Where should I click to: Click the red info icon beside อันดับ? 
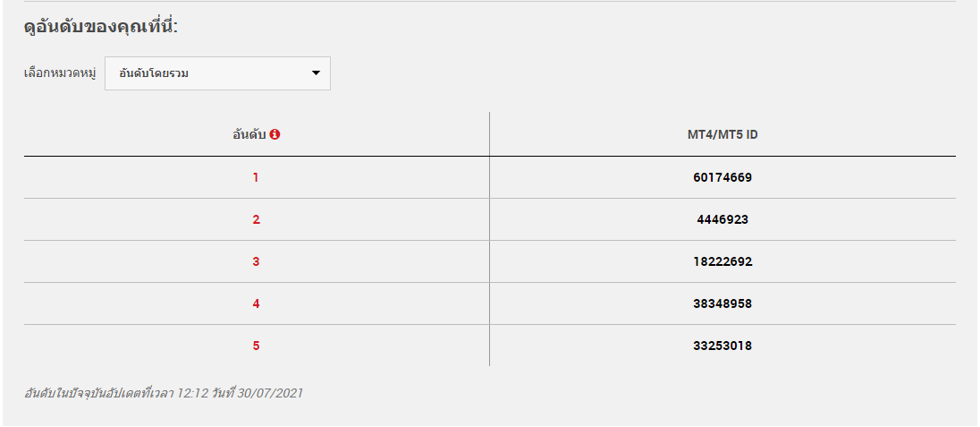[x=275, y=134]
